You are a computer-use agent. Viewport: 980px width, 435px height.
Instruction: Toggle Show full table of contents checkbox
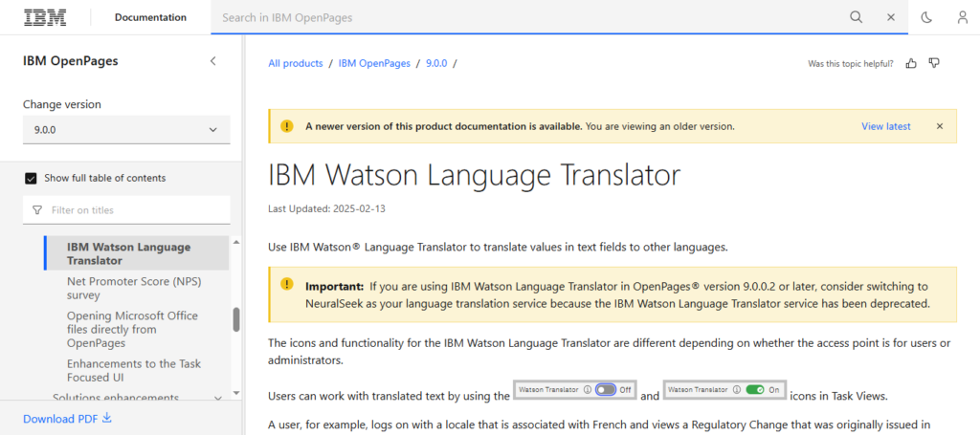[31, 179]
